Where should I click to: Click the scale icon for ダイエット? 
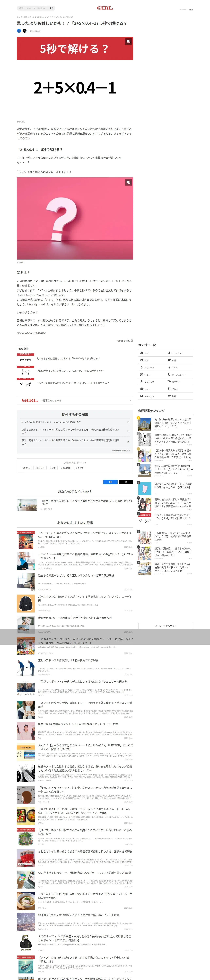tap(142, 396)
